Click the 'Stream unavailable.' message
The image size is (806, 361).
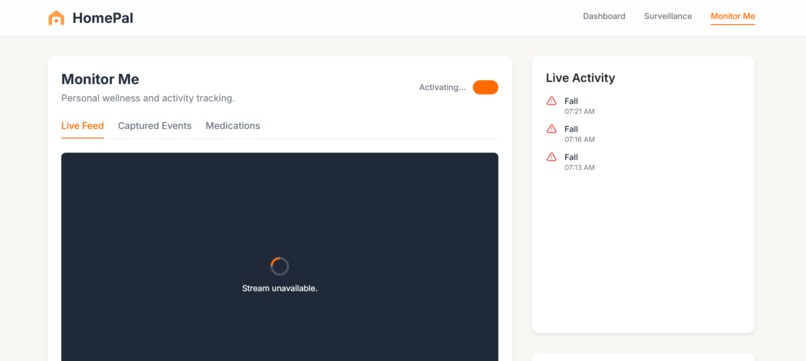tap(280, 288)
